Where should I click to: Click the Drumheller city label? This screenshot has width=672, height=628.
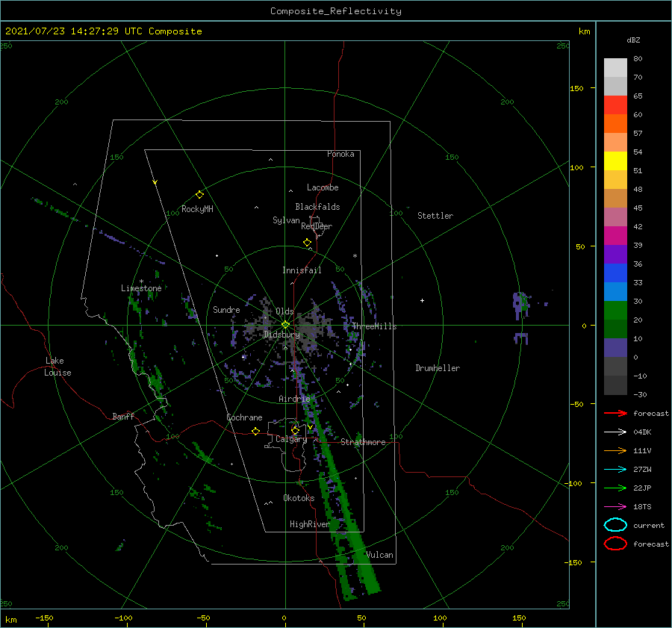438,368
